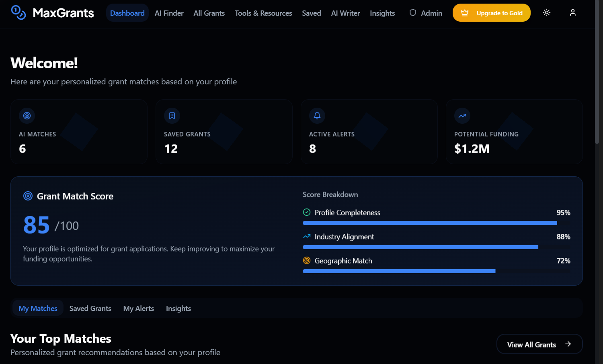Select the Saved Grants tab

point(90,308)
